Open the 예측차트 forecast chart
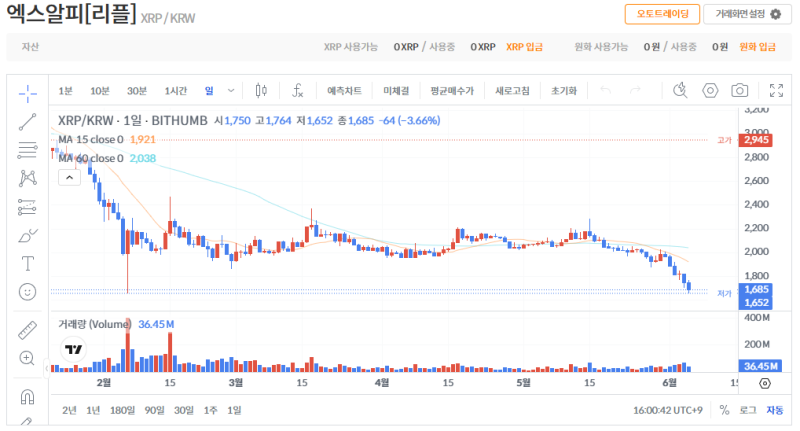The image size is (800, 431). 344,91
